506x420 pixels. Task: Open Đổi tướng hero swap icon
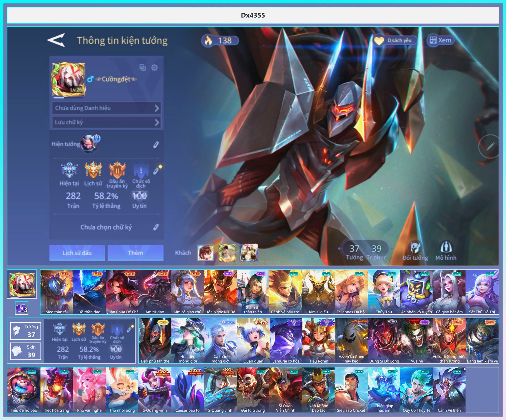[x=415, y=251]
